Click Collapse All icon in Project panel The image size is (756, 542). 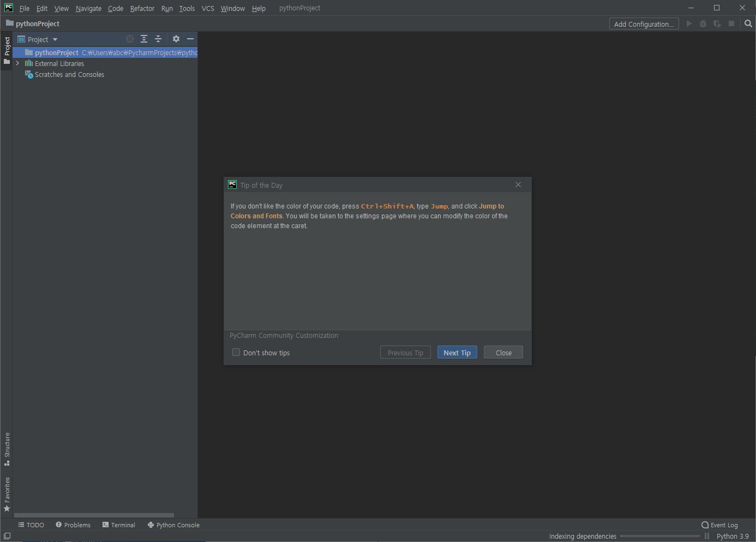click(x=158, y=39)
